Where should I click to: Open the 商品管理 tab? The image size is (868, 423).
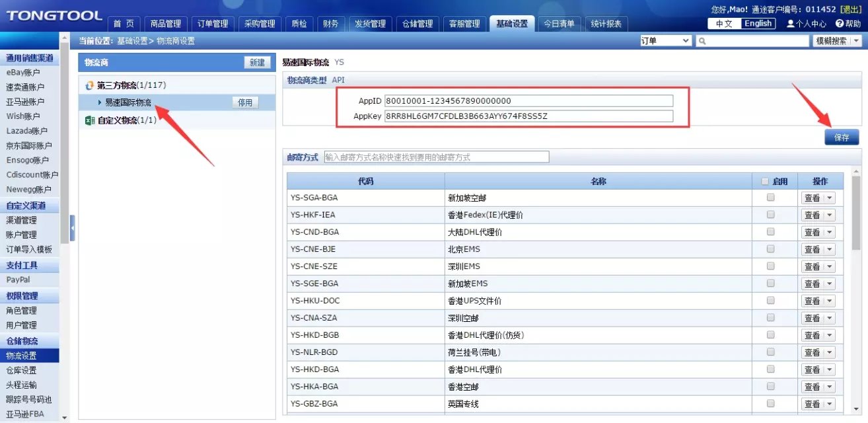coord(166,24)
